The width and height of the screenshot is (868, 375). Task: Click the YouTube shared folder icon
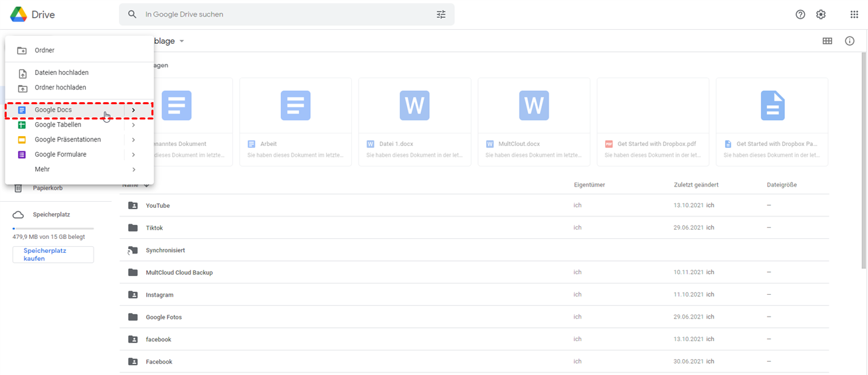(133, 206)
